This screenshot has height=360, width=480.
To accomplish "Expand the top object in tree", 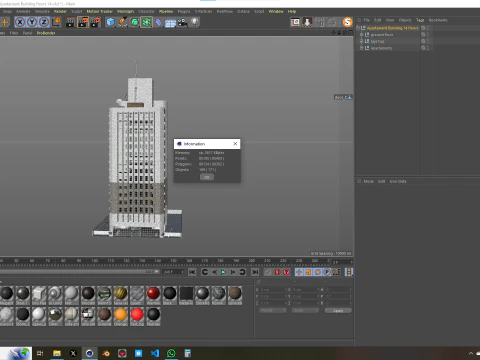I will tap(362, 41).
